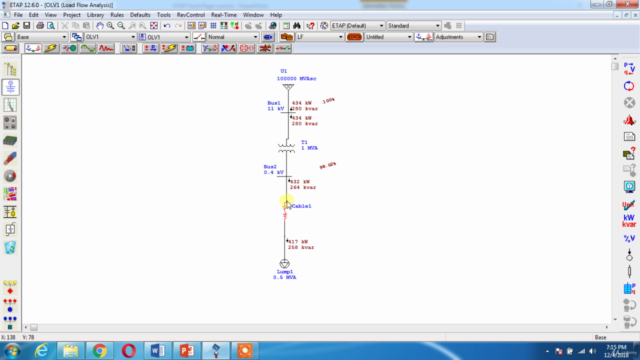Toggle percent voltage display icon
The height and width of the screenshot is (360, 640).
pos(629,238)
